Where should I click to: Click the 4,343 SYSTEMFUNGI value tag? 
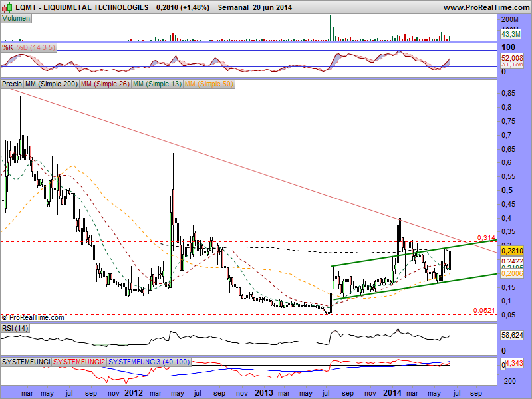515,364
